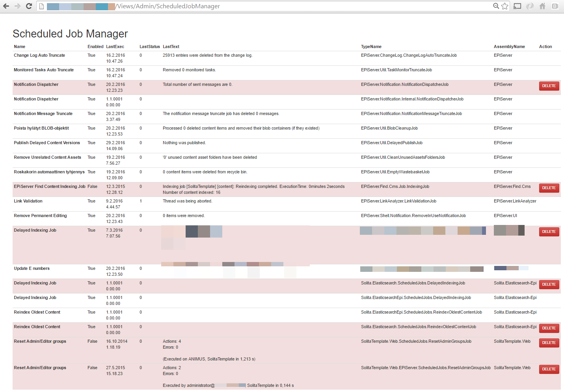Click LastExec 12.3.2015 12.28.12 cell
Viewport: 564px width, 392px height.
(115, 189)
